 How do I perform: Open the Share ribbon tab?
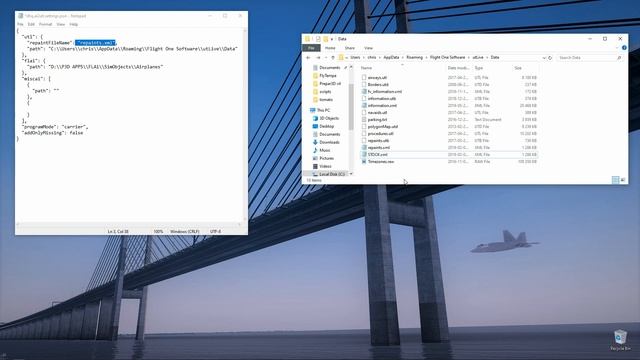[349, 48]
